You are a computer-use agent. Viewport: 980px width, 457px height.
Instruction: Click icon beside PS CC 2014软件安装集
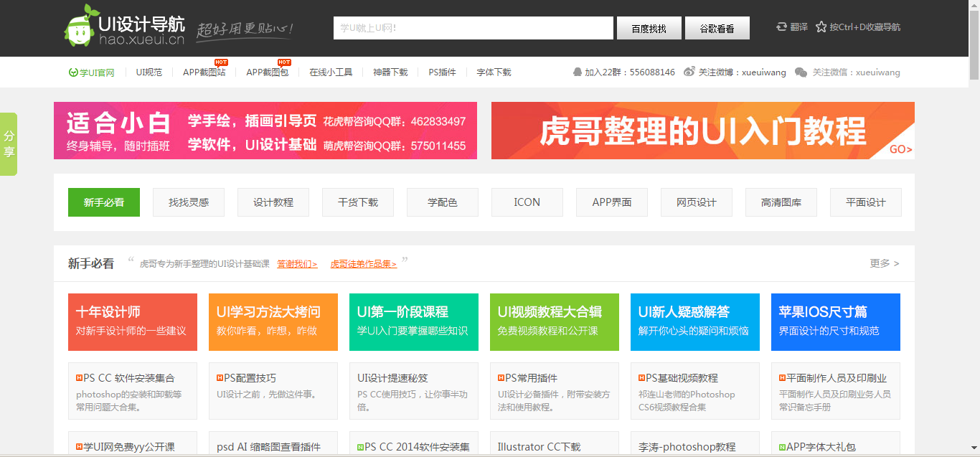pos(361,446)
